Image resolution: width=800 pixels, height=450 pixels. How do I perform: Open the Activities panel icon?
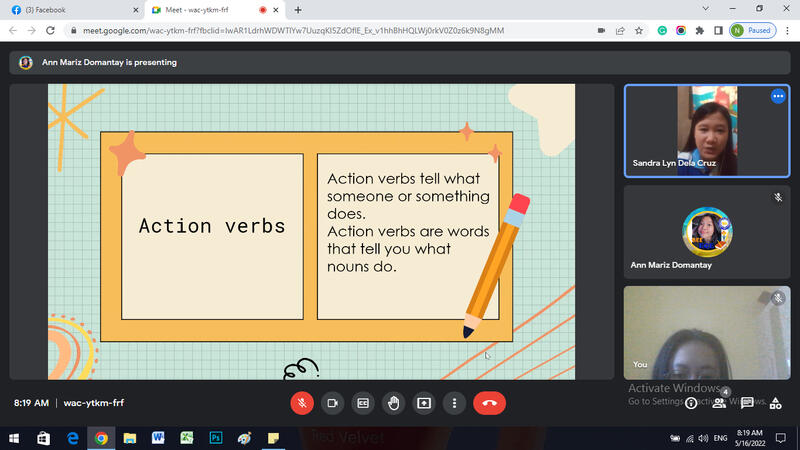click(776, 403)
